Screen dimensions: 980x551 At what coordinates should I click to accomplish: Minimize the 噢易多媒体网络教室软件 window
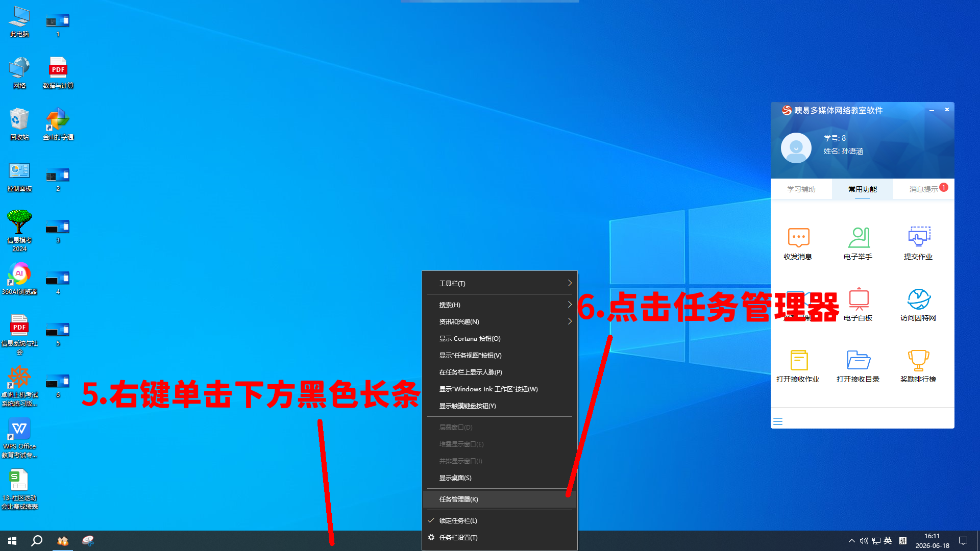(932, 110)
